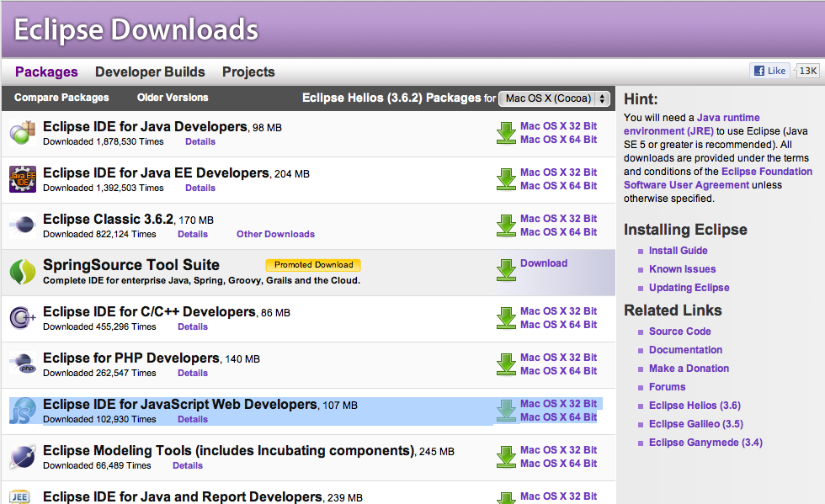Click the Eclipse Classic package icon
The width and height of the screenshot is (825, 504).
pyautogui.click(x=23, y=225)
